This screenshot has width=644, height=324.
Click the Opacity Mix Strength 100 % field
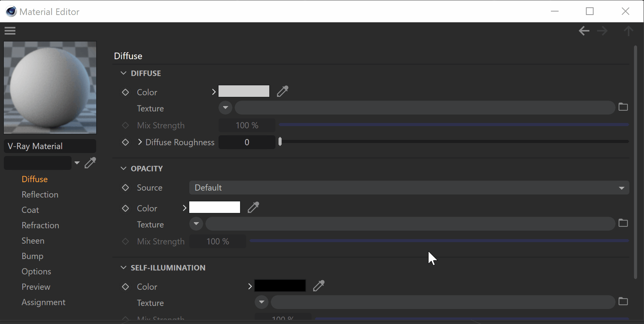pos(218,241)
